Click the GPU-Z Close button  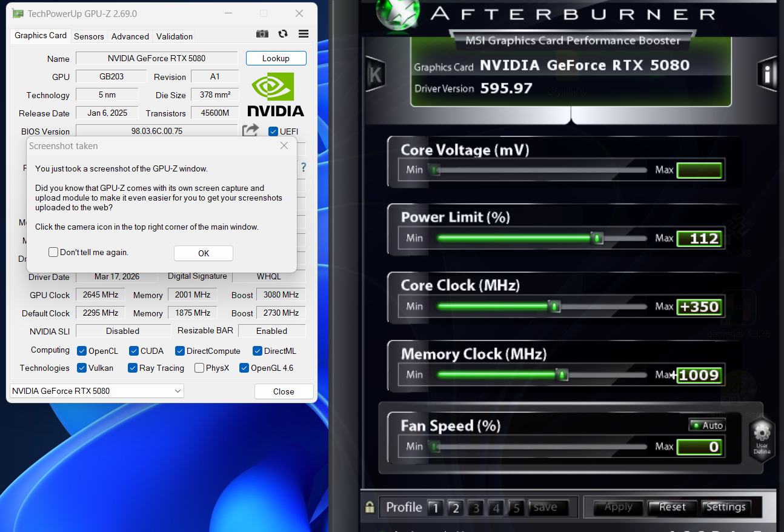(284, 391)
